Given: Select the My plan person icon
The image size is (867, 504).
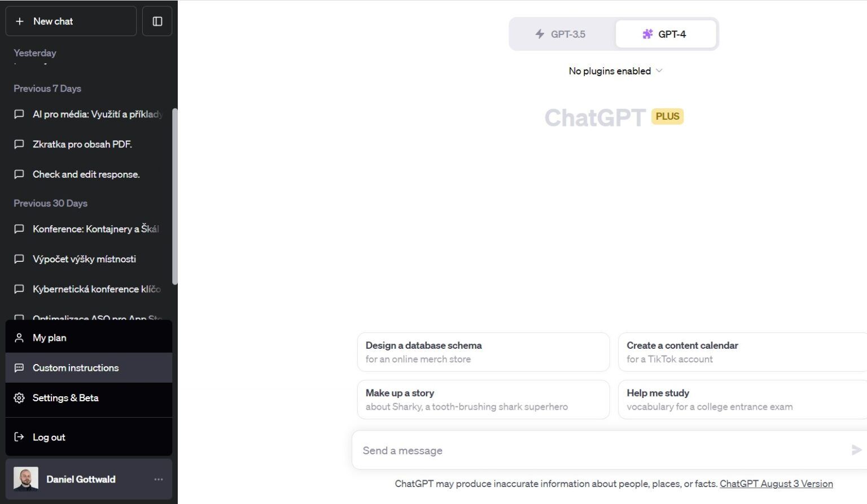Looking at the screenshot, I should coord(20,337).
